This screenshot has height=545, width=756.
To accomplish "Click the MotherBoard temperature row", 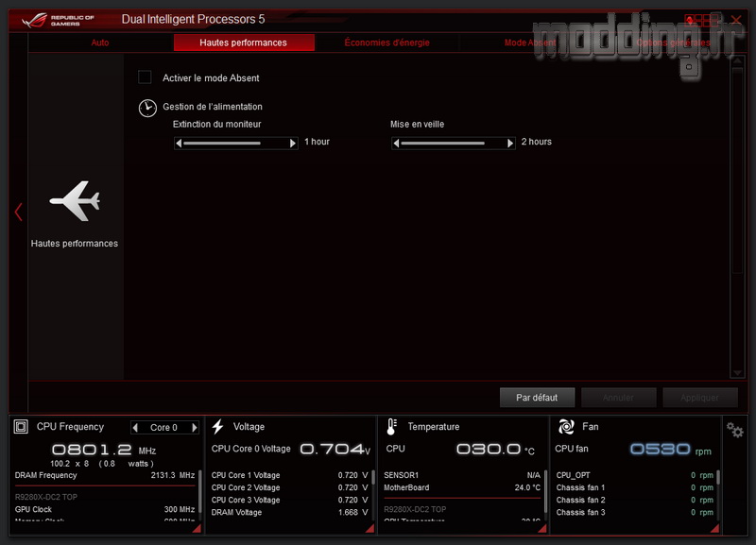I will [462, 487].
